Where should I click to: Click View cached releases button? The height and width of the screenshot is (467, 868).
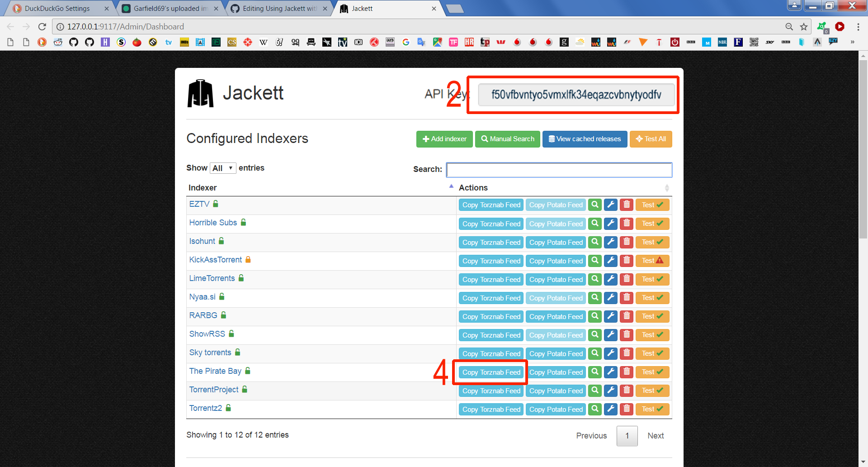[x=585, y=139]
